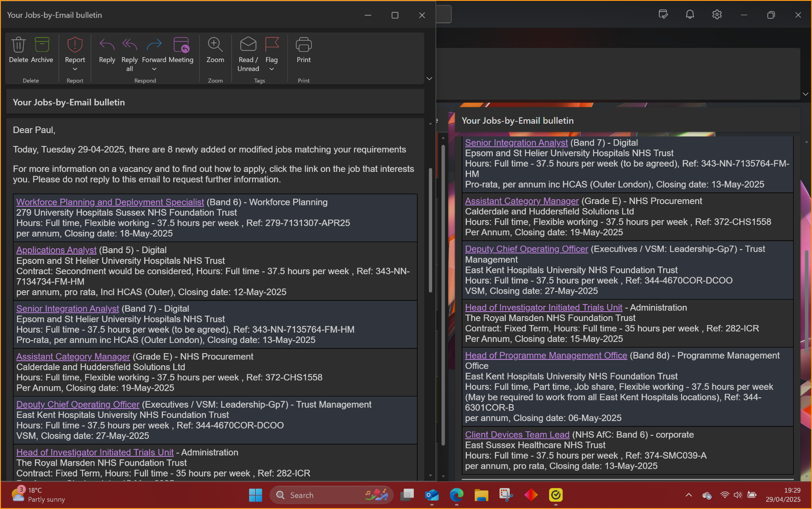Click the Reply arrow icon
Viewport: 812px width, 509px height.
pos(107,45)
